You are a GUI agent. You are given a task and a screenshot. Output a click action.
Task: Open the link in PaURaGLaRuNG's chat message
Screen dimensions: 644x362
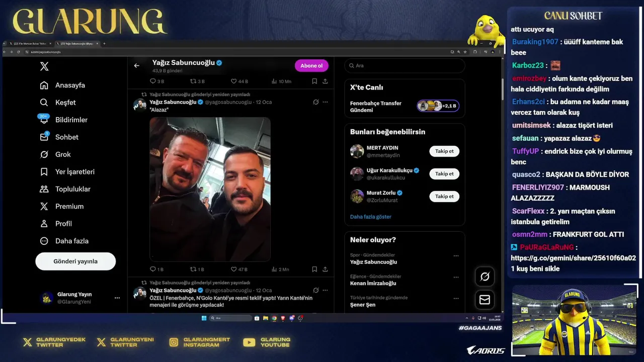coord(573,258)
